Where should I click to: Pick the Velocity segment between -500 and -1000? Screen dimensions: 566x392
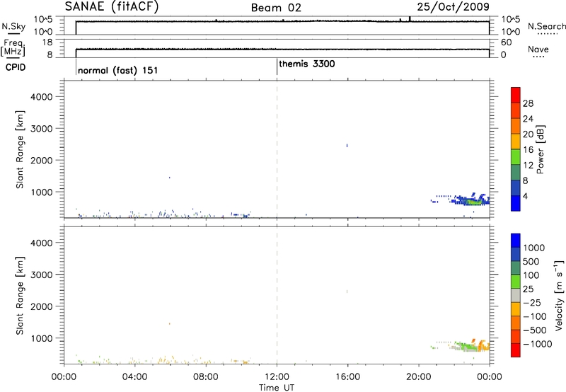[516, 336]
